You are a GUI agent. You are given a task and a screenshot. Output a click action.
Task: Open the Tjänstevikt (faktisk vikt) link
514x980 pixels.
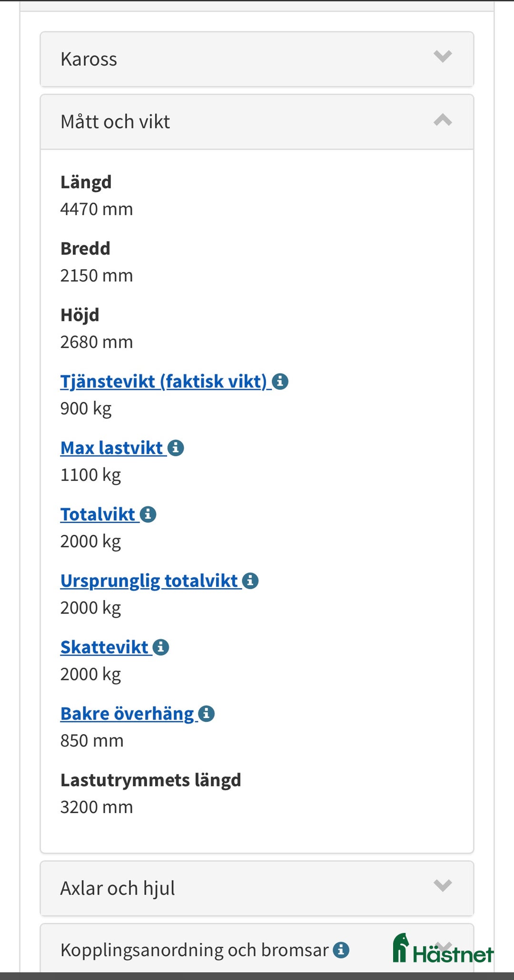point(163,381)
